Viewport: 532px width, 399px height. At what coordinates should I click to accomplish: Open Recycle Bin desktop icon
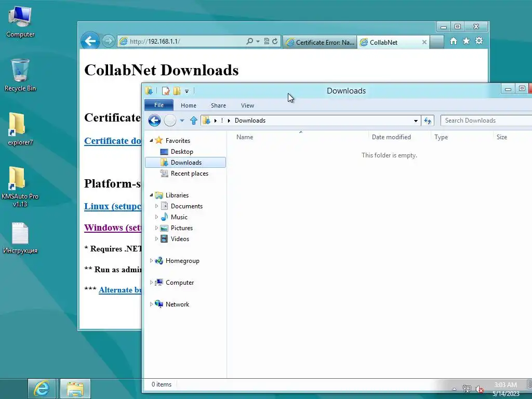20,75
